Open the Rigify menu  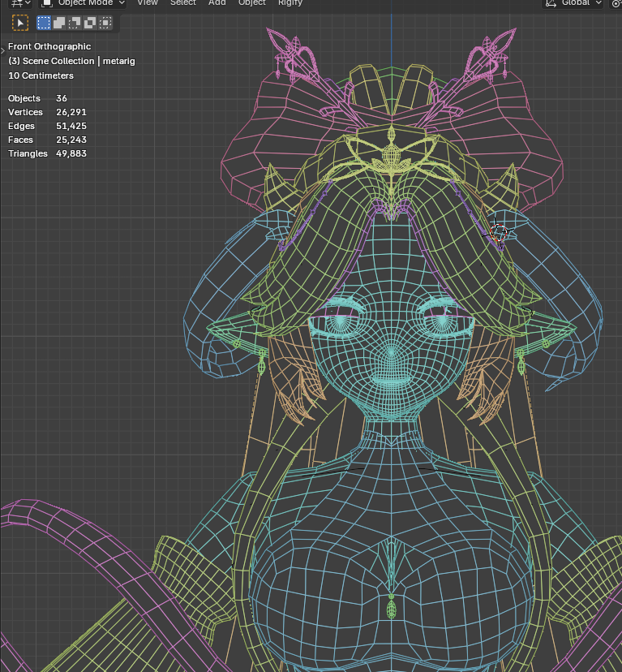(x=290, y=2)
